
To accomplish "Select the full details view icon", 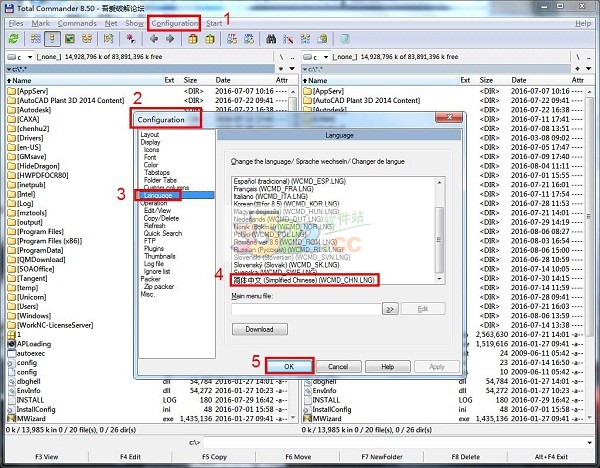I will pyautogui.click(x=52, y=39).
